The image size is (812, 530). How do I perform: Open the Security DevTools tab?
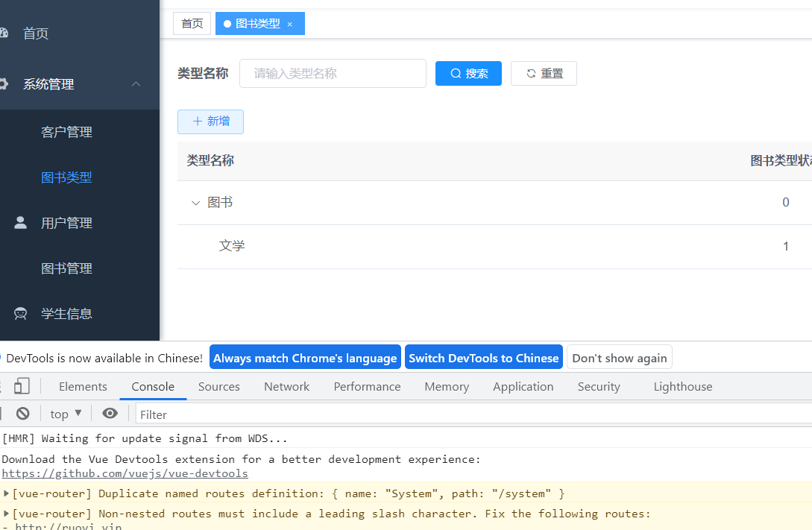tap(599, 387)
